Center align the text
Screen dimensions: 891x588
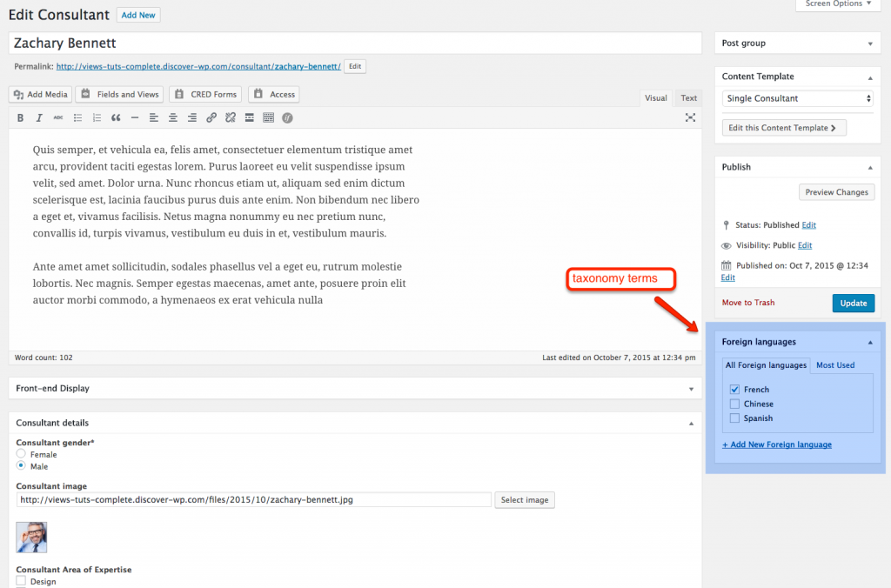172,117
